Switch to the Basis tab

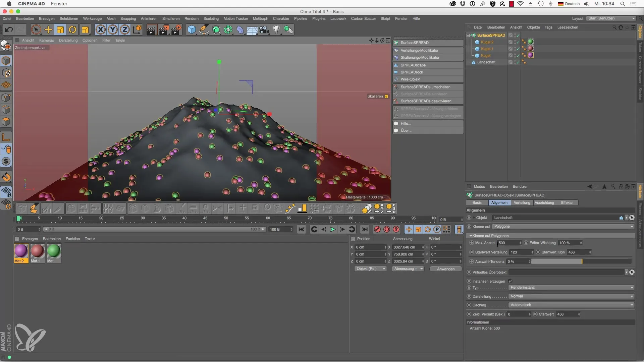click(477, 202)
